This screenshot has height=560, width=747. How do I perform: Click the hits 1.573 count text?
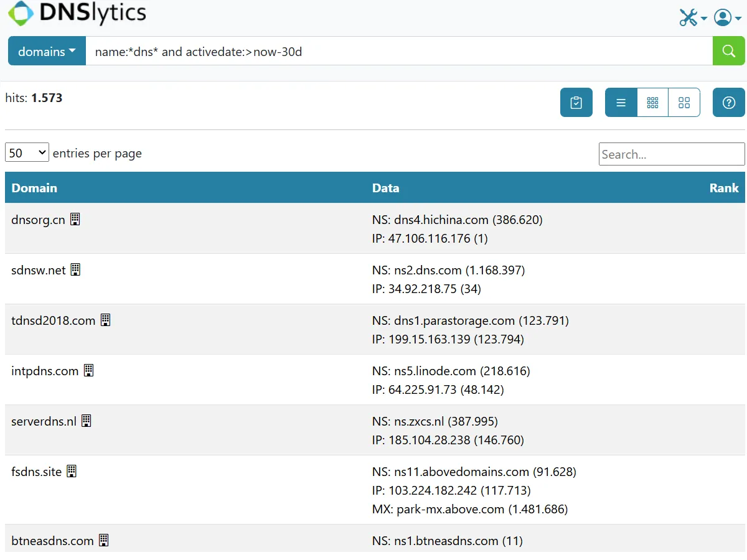coord(34,98)
